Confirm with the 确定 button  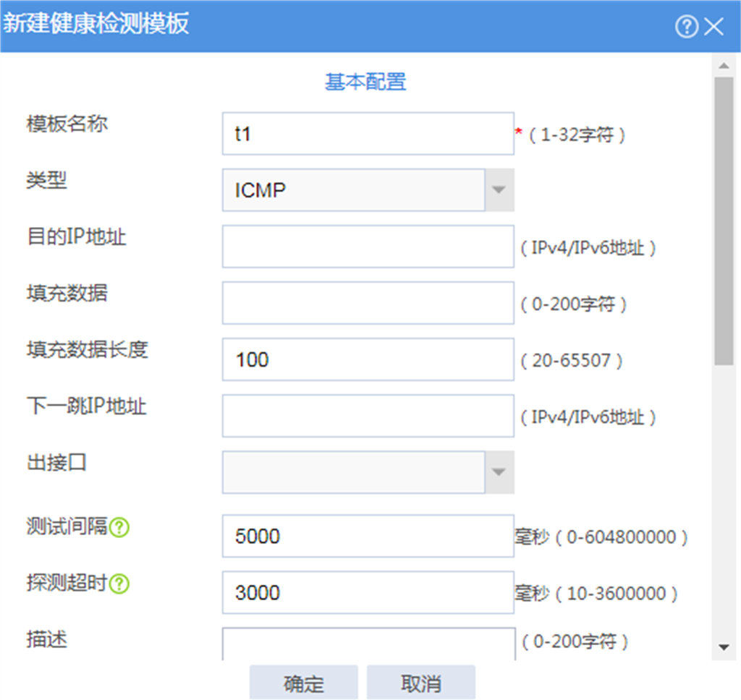304,683
